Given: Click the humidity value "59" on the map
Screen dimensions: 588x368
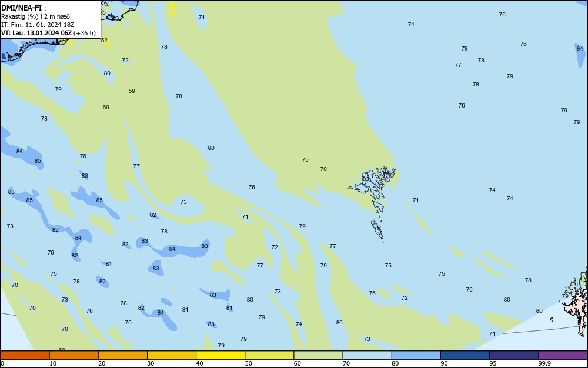Looking at the screenshot, I should click(x=132, y=91).
